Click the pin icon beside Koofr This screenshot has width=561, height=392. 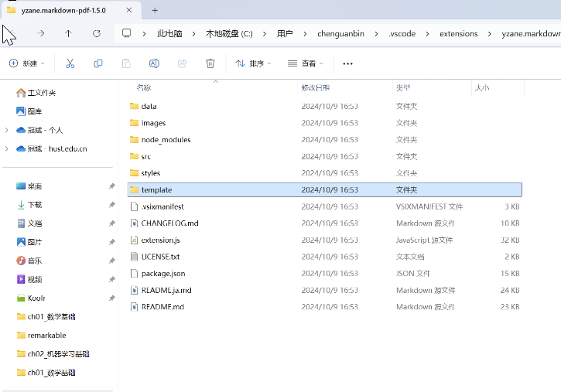(112, 298)
